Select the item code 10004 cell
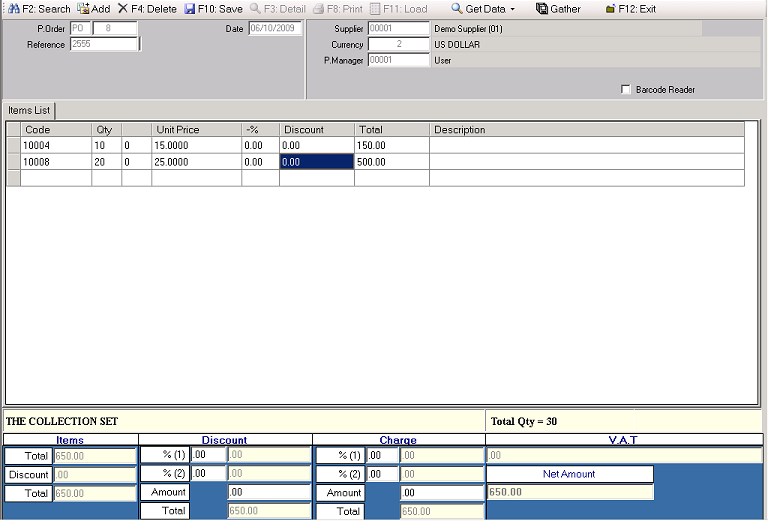Image resolution: width=769 pixels, height=521 pixels. [56, 146]
